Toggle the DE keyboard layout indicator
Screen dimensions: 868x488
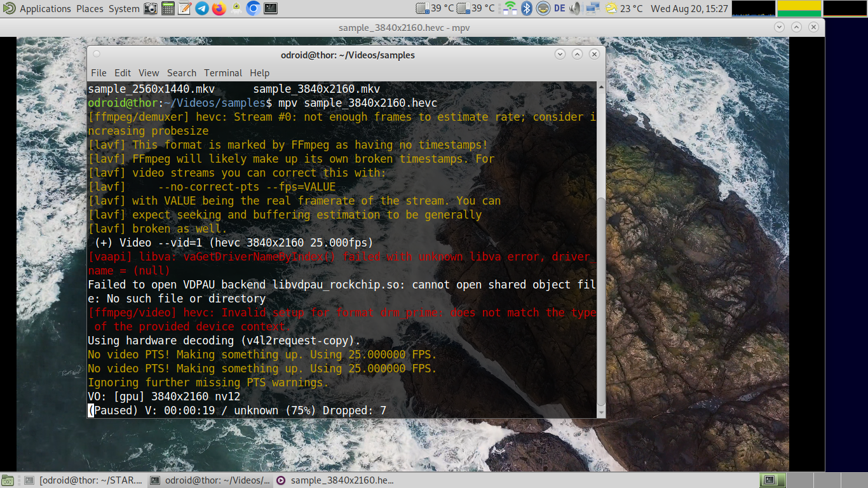[560, 9]
